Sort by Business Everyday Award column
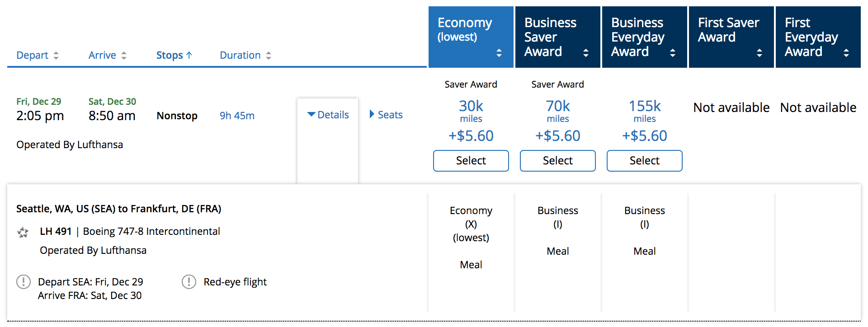The height and width of the screenshot is (327, 868). pyautogui.click(x=637, y=37)
